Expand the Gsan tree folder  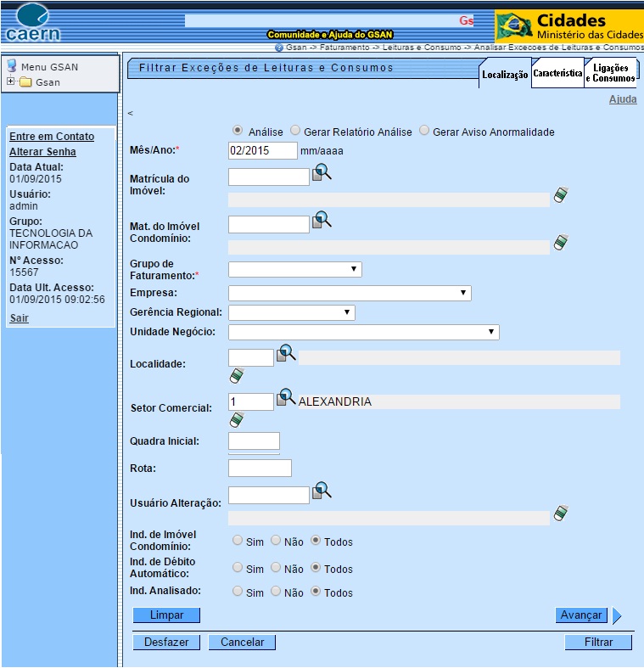[x=11, y=82]
